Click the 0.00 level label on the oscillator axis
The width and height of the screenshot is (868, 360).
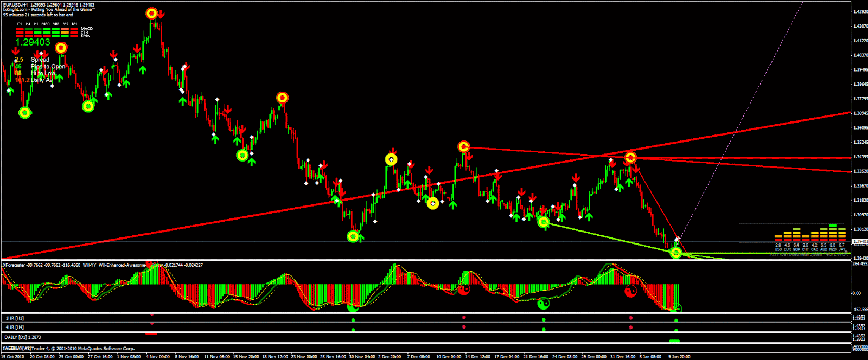857,293
